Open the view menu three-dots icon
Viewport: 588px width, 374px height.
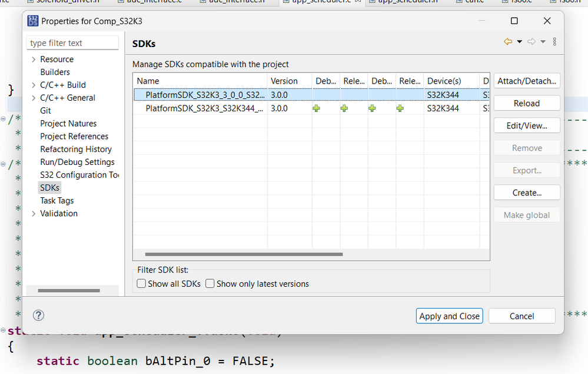[554, 42]
